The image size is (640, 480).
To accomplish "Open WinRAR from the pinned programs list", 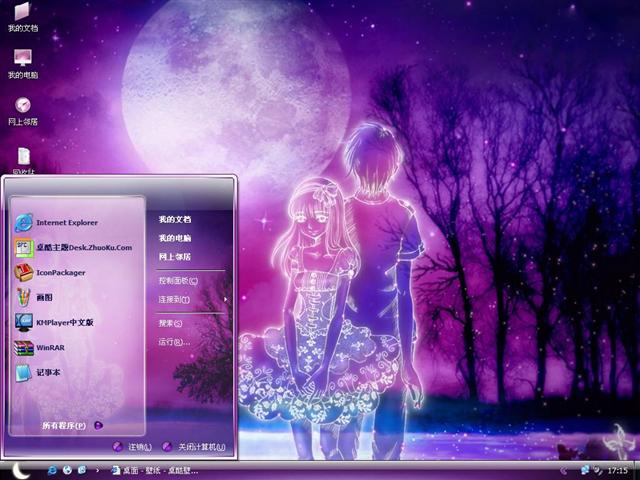I will point(50,348).
